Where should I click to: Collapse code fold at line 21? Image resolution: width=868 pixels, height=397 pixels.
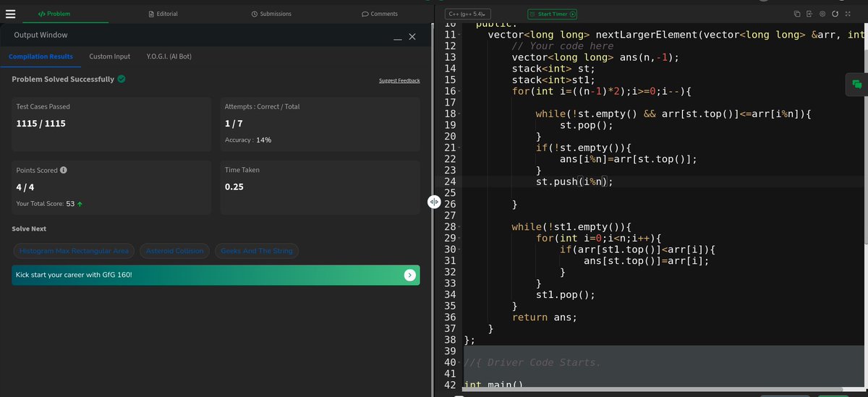coord(459,148)
